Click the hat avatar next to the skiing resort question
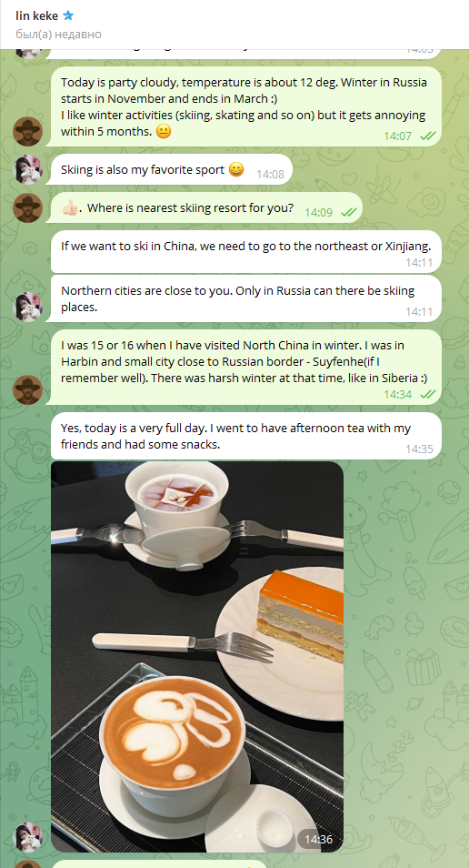The height and width of the screenshot is (868, 469). (x=27, y=208)
